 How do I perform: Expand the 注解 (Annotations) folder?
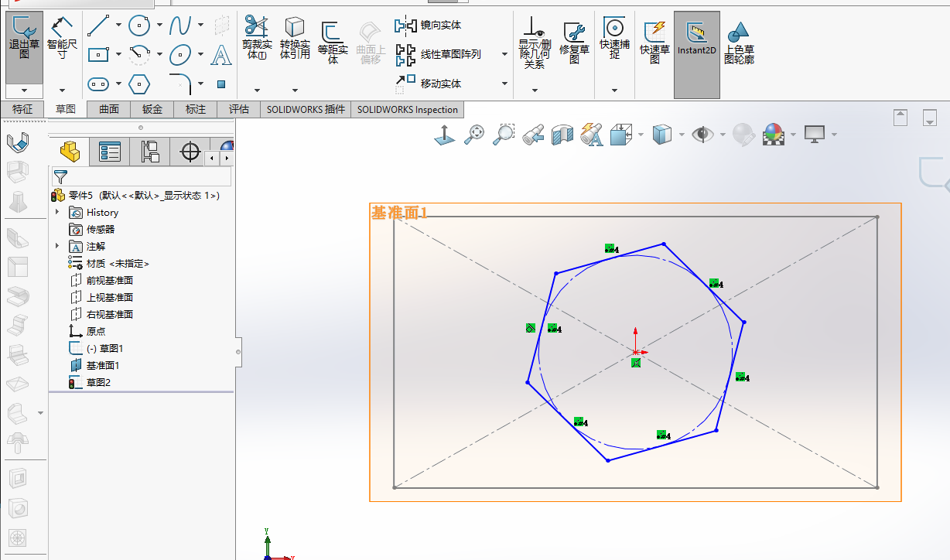(57, 246)
